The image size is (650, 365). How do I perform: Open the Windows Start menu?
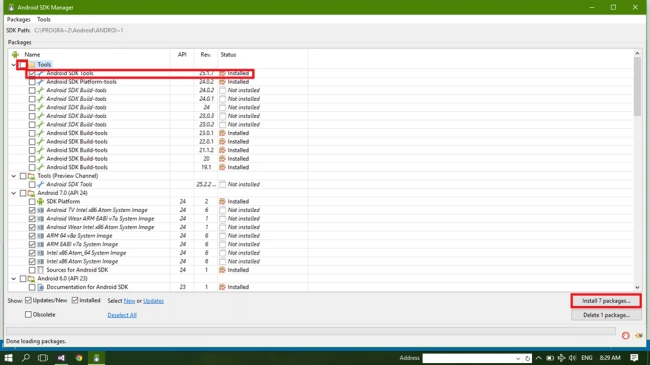(8, 358)
